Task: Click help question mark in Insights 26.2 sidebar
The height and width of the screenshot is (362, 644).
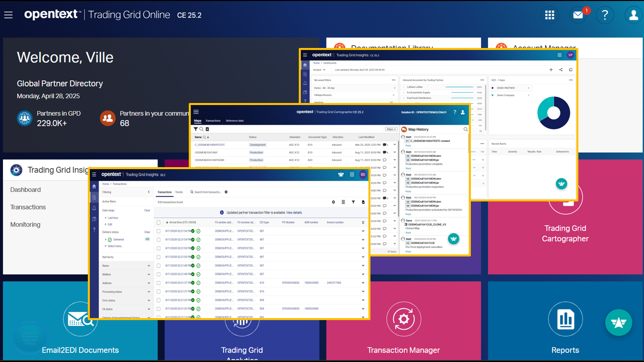Action: (x=94, y=230)
